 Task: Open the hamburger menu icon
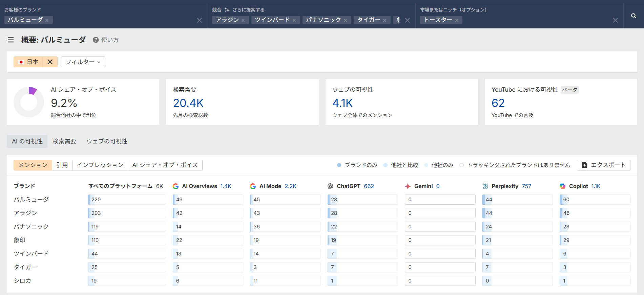click(x=11, y=40)
